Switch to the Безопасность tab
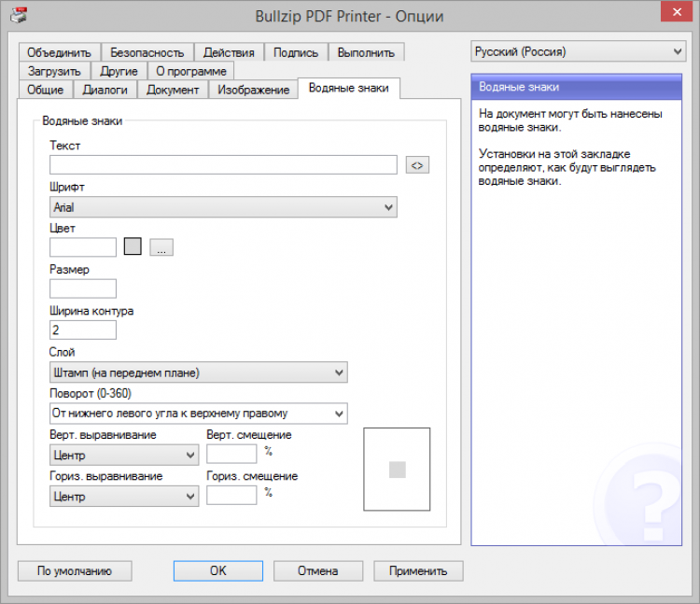The image size is (700, 604). (x=147, y=52)
